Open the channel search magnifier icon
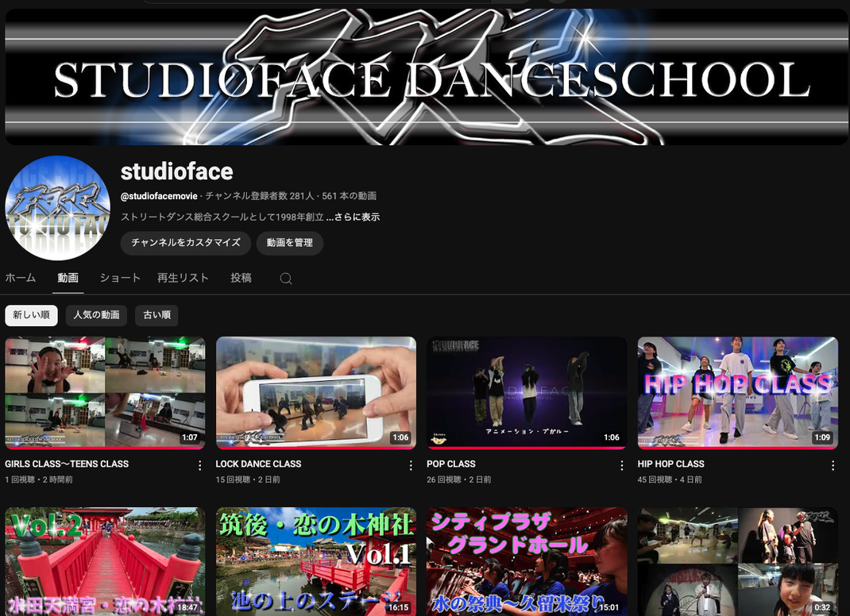 (286, 279)
